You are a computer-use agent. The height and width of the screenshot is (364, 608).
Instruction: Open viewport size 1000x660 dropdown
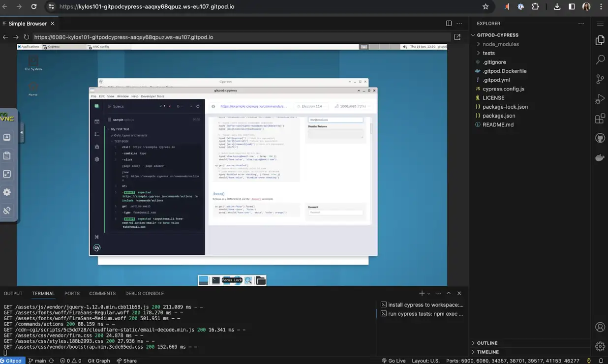click(x=352, y=106)
